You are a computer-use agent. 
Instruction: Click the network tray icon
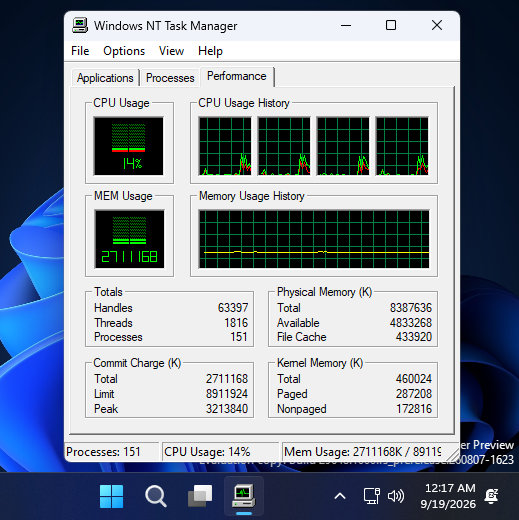click(371, 496)
